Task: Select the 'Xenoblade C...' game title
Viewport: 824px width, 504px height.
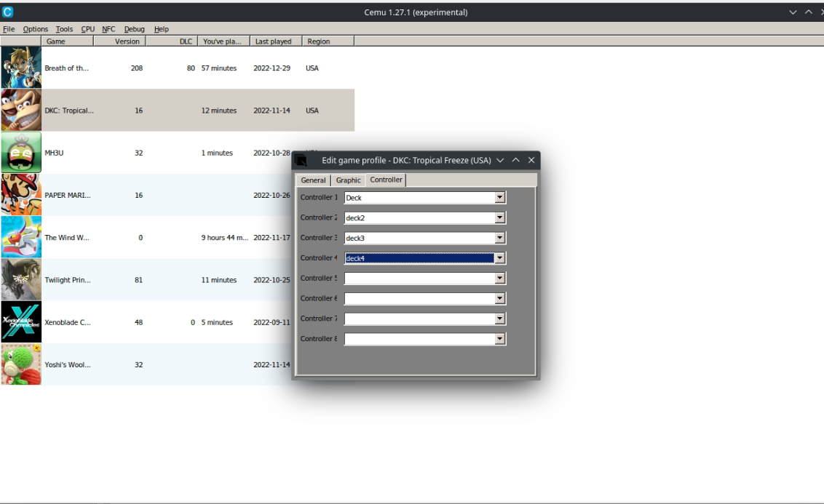Action: point(67,322)
